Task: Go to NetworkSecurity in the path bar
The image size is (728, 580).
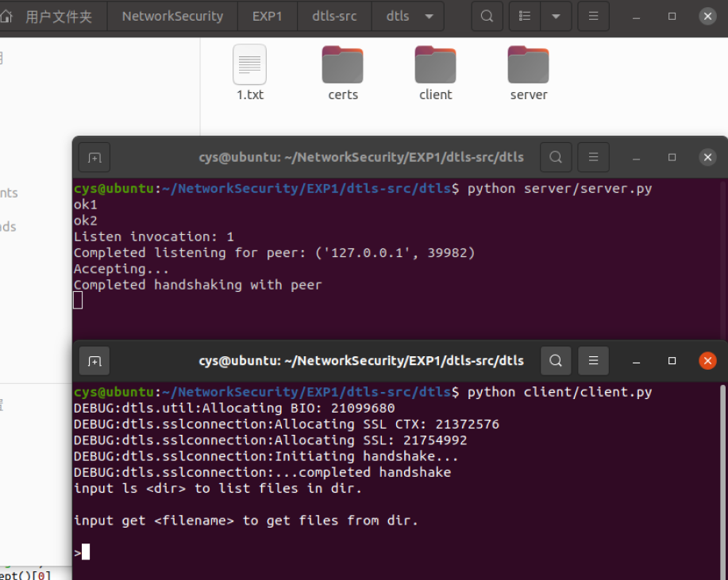Action: [172, 16]
